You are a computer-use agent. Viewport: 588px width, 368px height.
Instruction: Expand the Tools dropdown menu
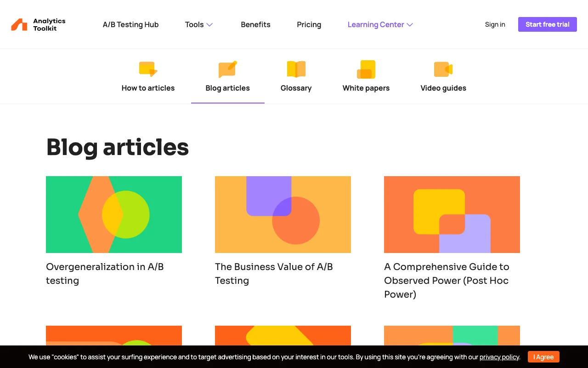(198, 24)
